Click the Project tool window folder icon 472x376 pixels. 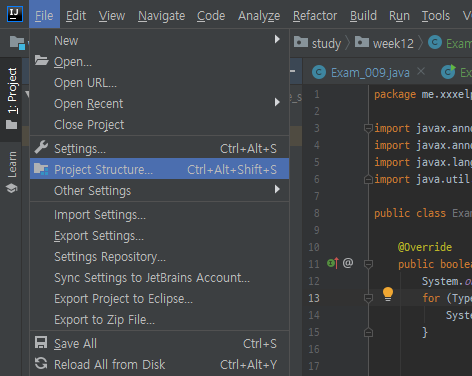pos(12,125)
